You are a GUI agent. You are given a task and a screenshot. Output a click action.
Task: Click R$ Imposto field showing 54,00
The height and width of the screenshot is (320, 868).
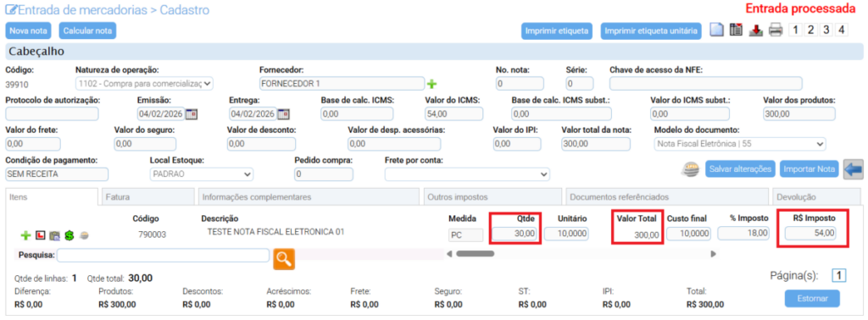pos(810,234)
